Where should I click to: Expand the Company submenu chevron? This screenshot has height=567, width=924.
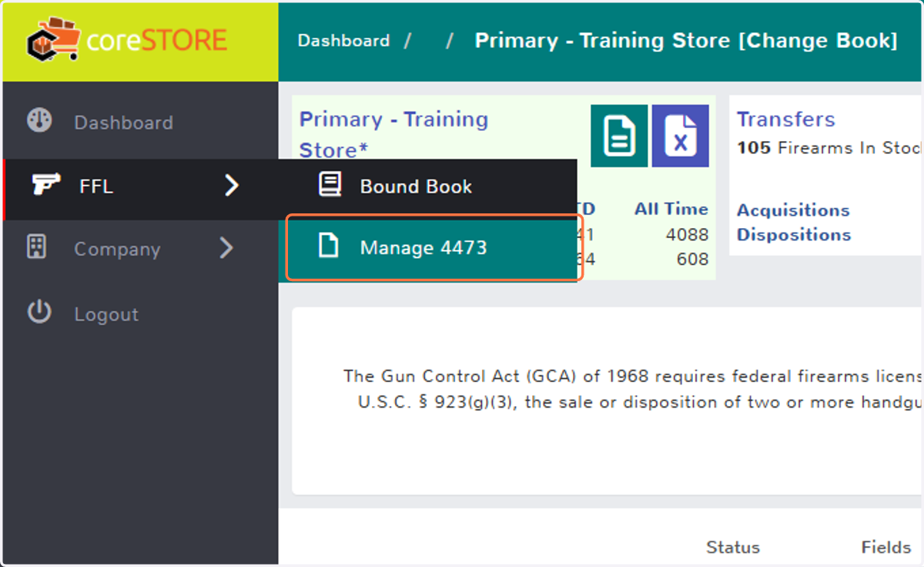pyautogui.click(x=226, y=247)
